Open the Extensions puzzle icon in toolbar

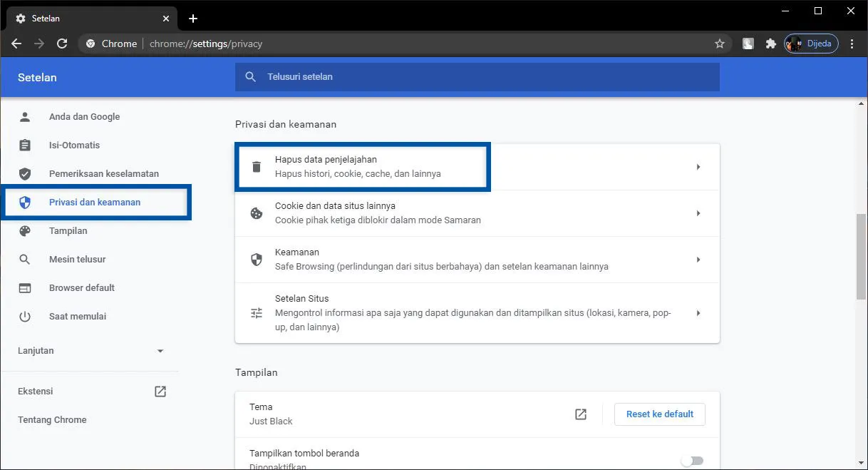pyautogui.click(x=770, y=44)
